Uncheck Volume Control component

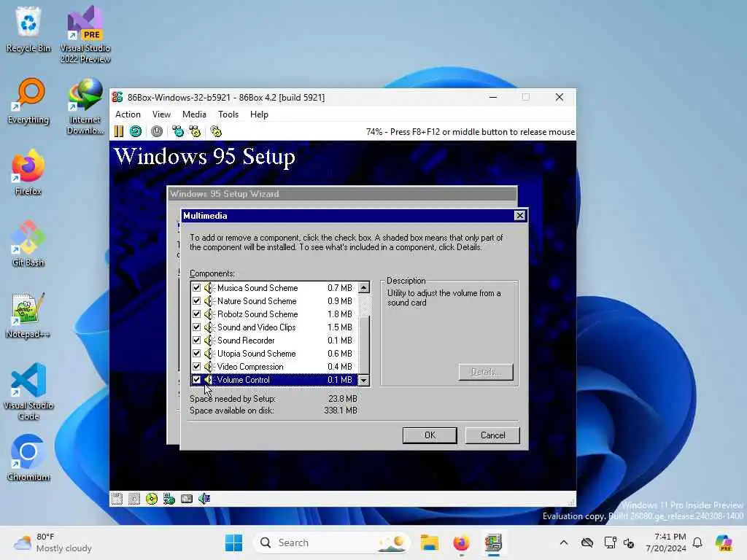click(196, 379)
